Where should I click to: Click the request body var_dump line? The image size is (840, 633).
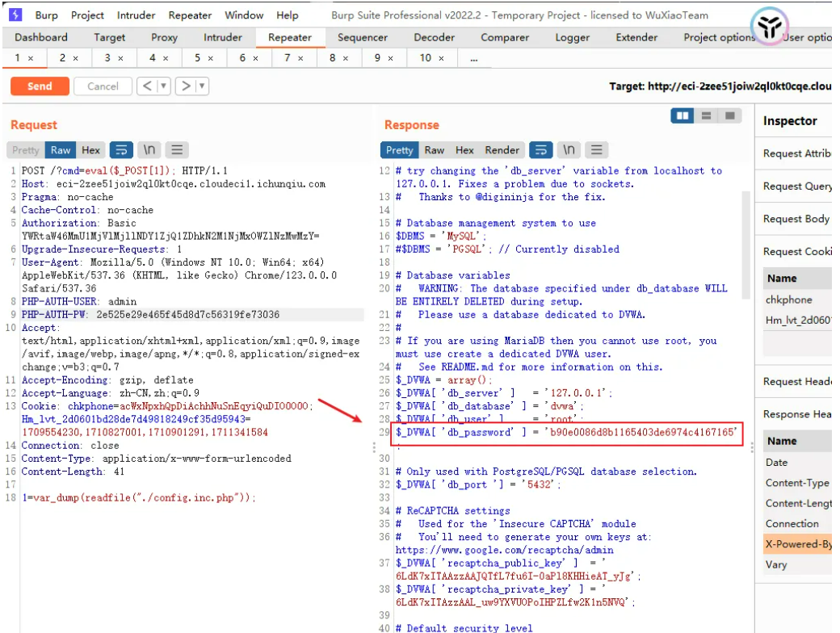(x=139, y=498)
